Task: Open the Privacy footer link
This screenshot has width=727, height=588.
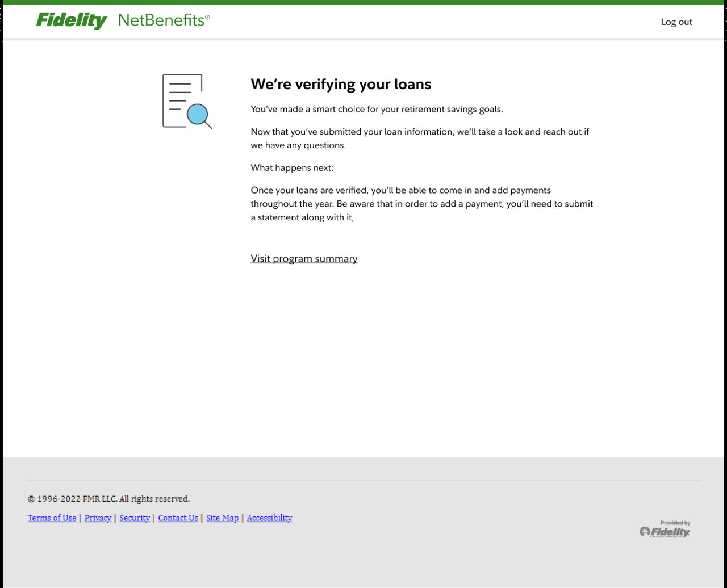Action: [98, 518]
